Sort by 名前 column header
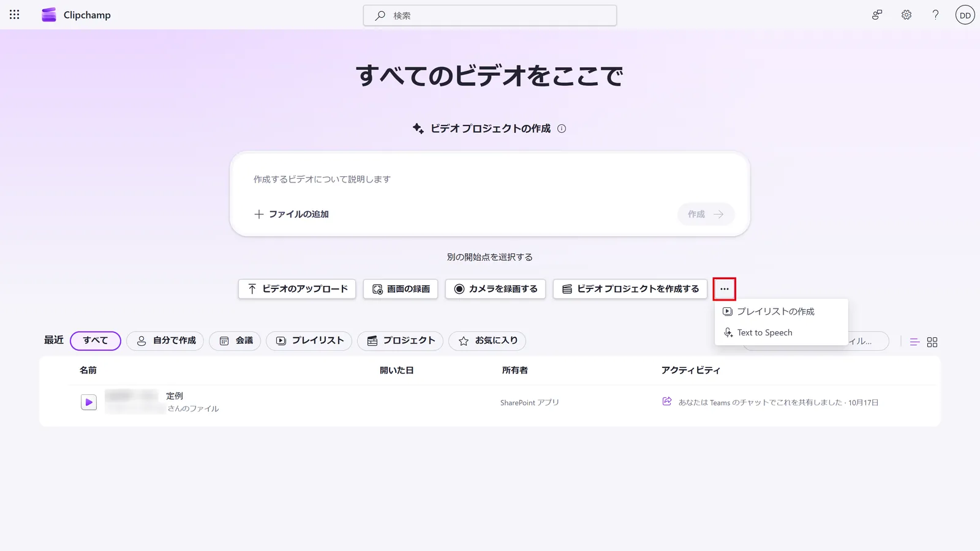The height and width of the screenshot is (551, 980). 88,370
